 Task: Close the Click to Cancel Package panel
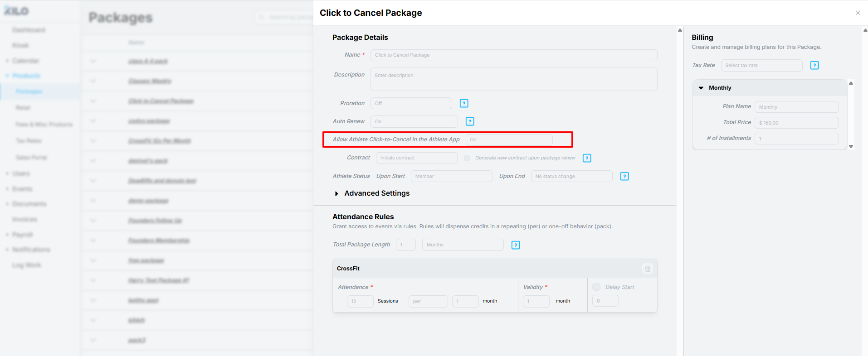(x=858, y=13)
